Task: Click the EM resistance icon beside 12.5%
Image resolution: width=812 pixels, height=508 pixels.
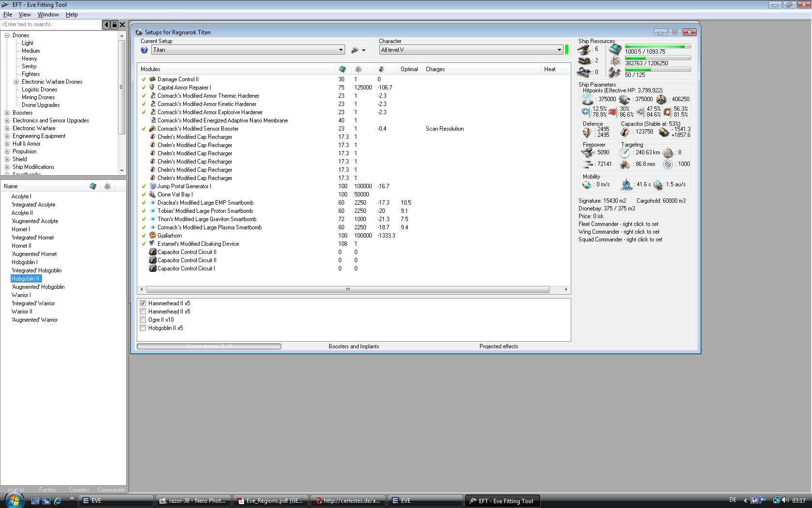Action: (586, 112)
